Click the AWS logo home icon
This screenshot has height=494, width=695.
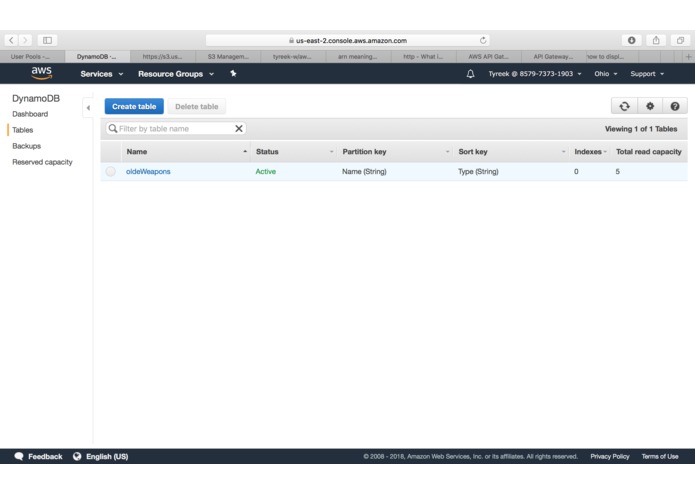click(x=41, y=73)
